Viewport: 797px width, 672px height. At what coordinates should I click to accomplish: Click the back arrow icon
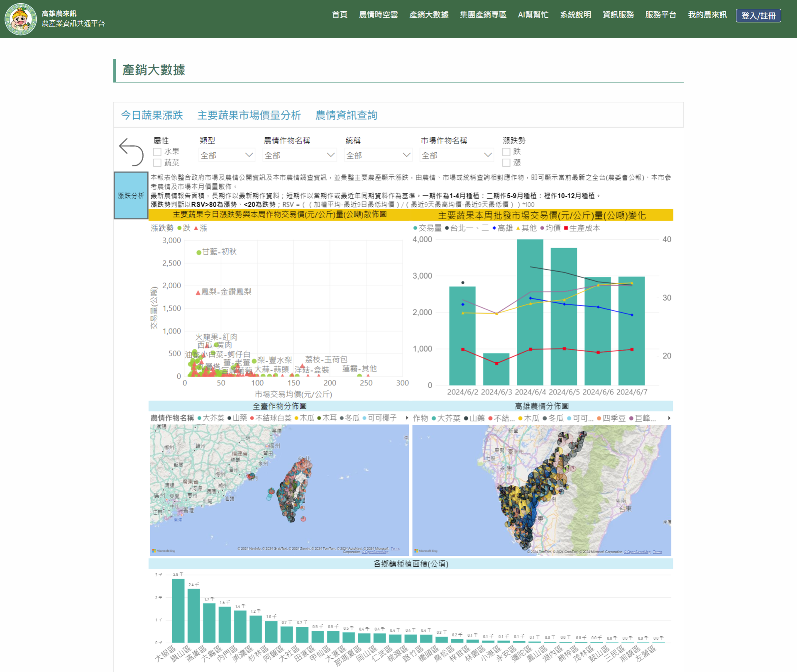coord(131,152)
